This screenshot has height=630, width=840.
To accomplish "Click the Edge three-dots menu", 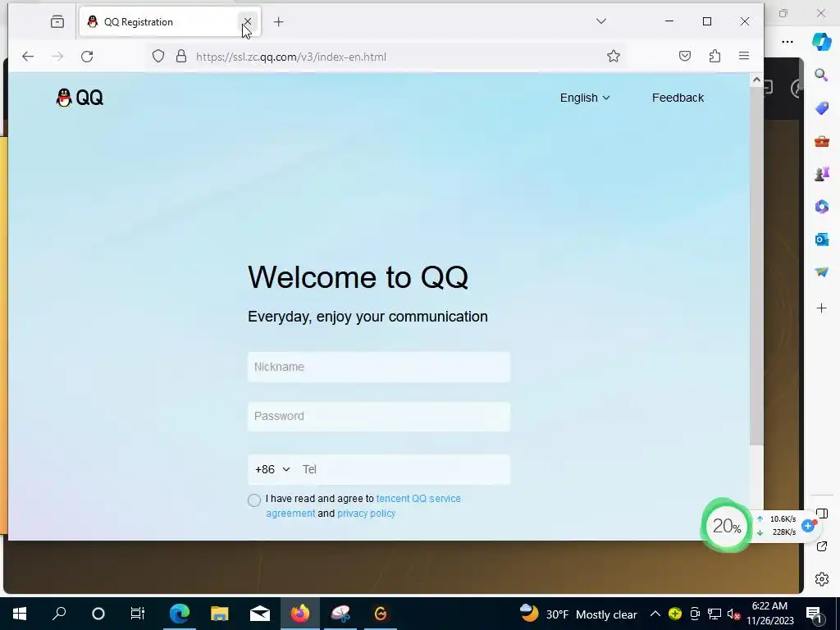I will [x=787, y=42].
